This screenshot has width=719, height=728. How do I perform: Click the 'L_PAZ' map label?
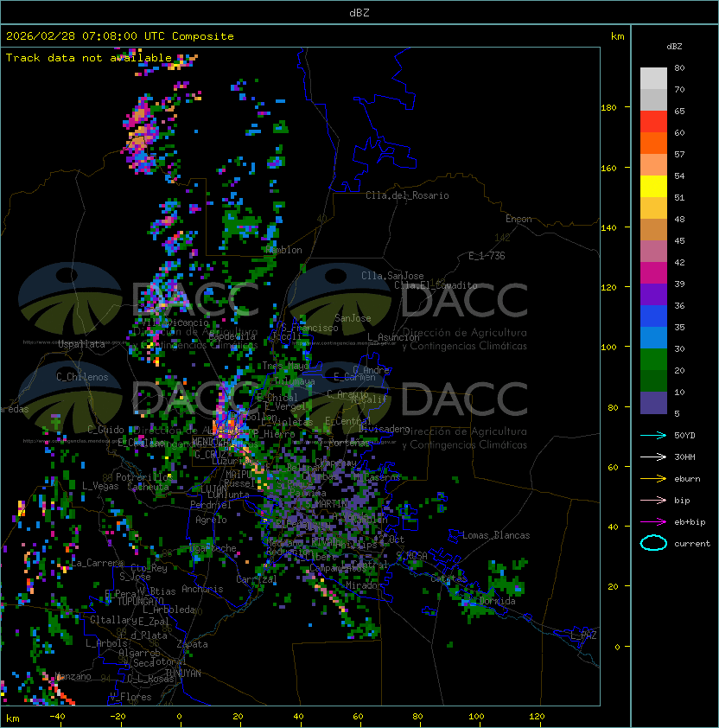click(583, 635)
